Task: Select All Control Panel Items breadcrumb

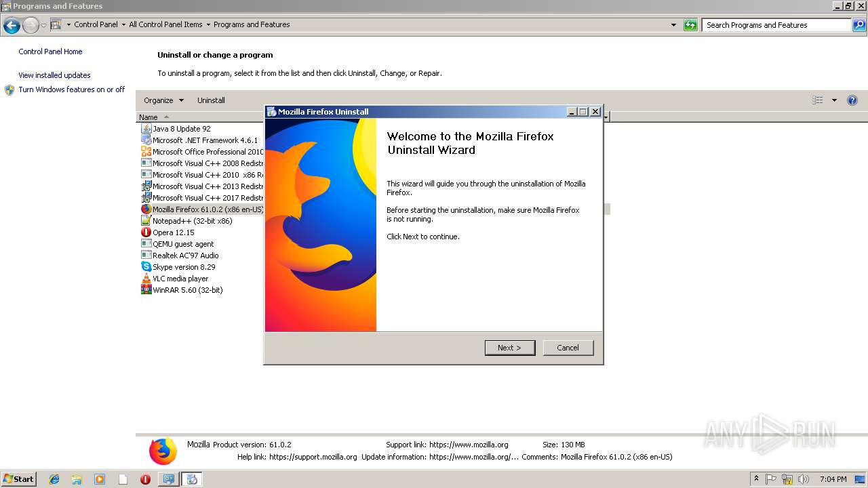Action: tap(165, 24)
